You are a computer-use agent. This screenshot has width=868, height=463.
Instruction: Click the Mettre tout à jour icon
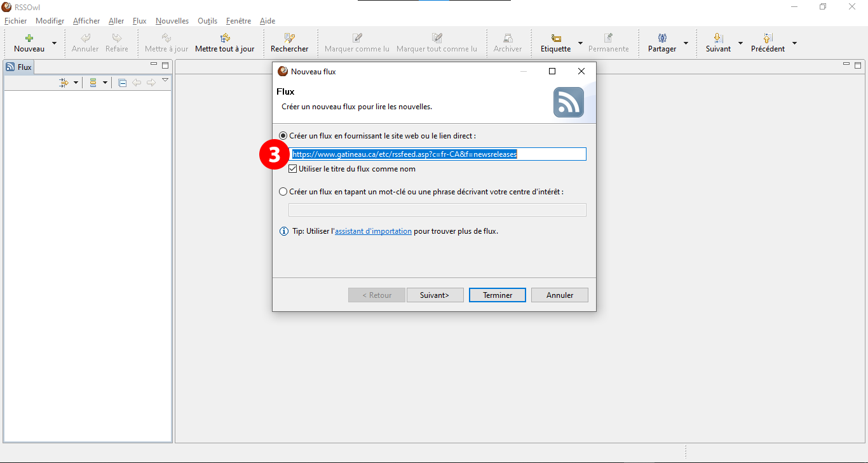[224, 39]
